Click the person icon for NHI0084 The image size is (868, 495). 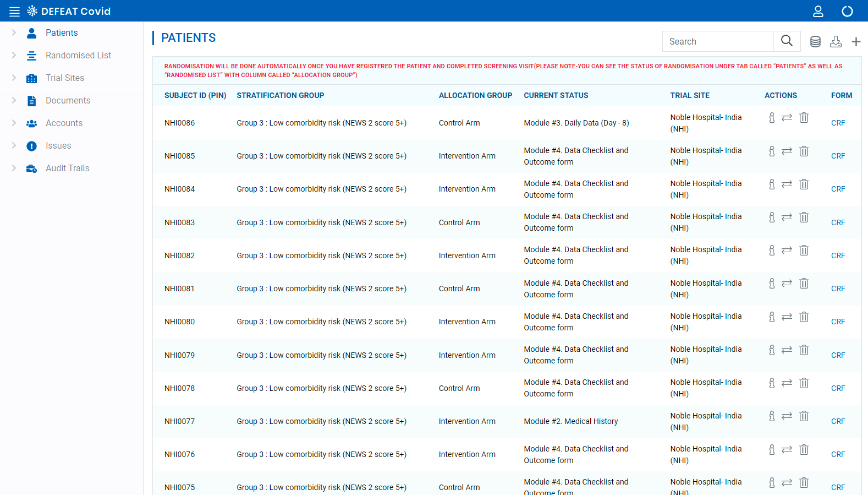772,184
